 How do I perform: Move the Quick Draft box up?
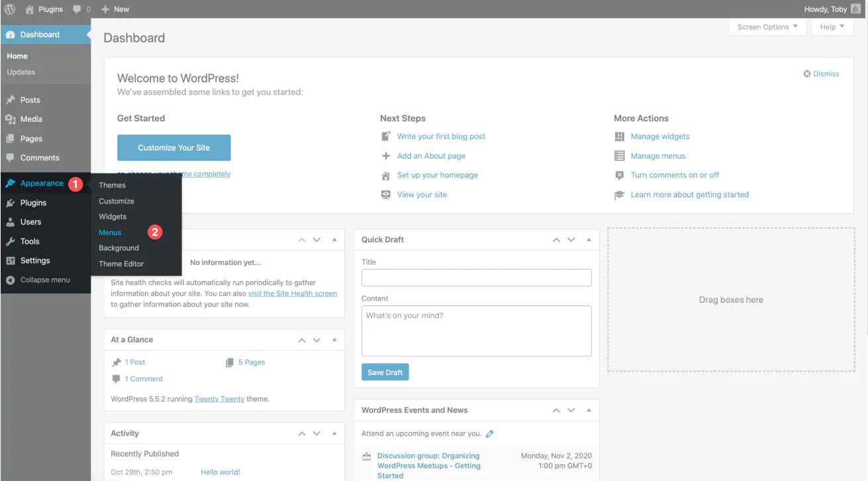pos(556,240)
